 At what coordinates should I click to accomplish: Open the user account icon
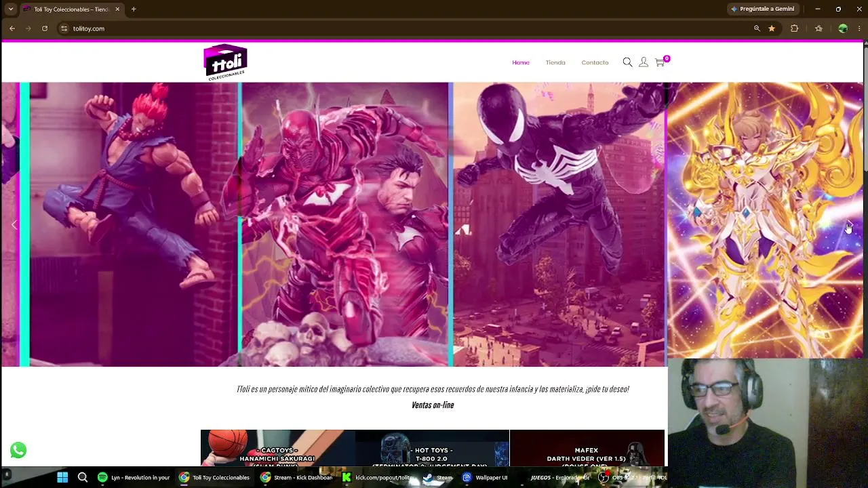644,62
